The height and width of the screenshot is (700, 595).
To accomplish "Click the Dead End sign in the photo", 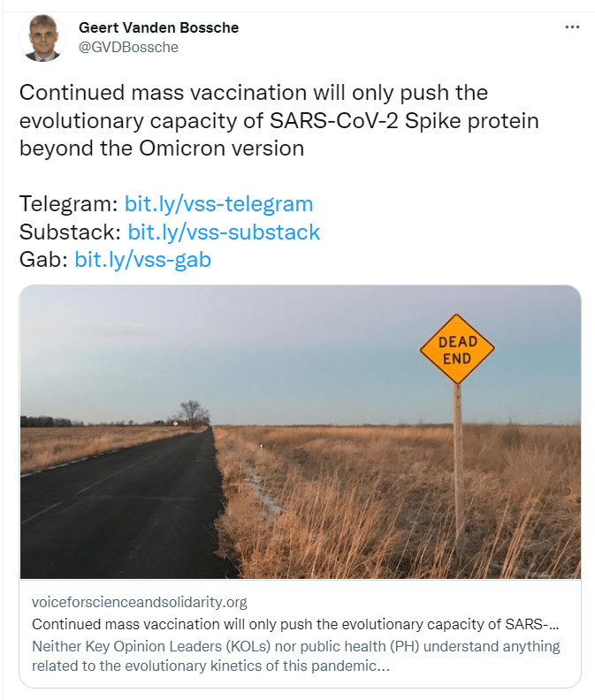I will 457,348.
